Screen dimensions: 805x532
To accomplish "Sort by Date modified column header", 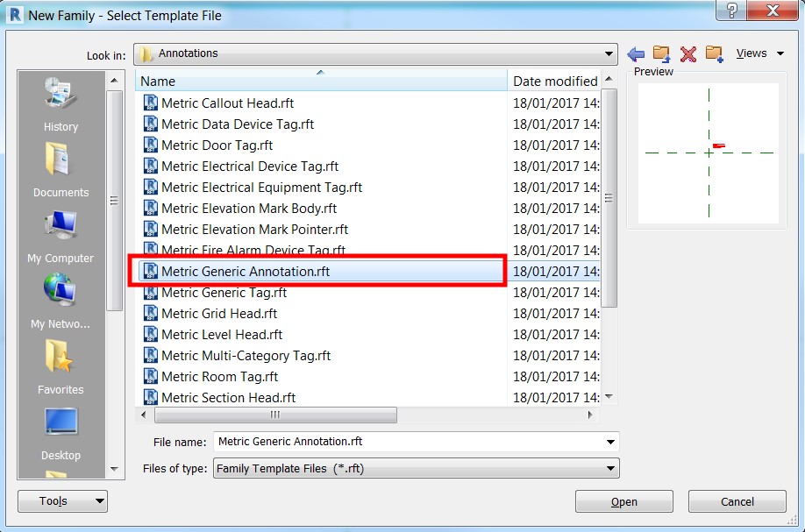I will click(x=554, y=81).
